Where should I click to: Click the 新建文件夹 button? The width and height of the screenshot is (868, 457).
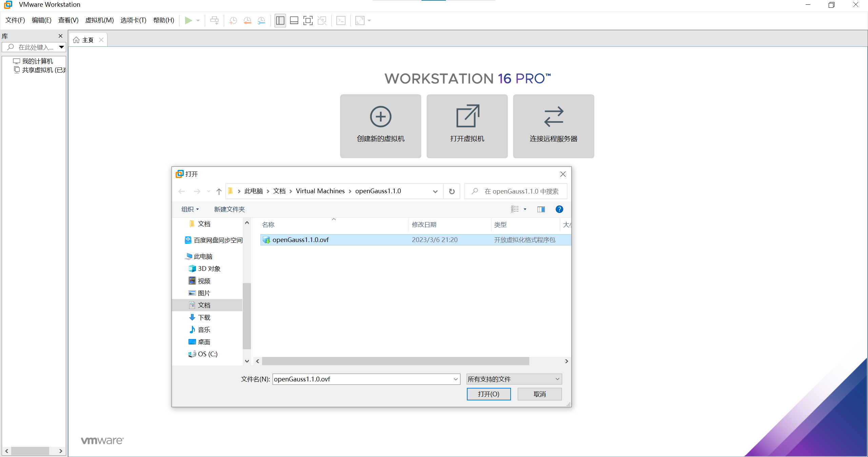[229, 209]
